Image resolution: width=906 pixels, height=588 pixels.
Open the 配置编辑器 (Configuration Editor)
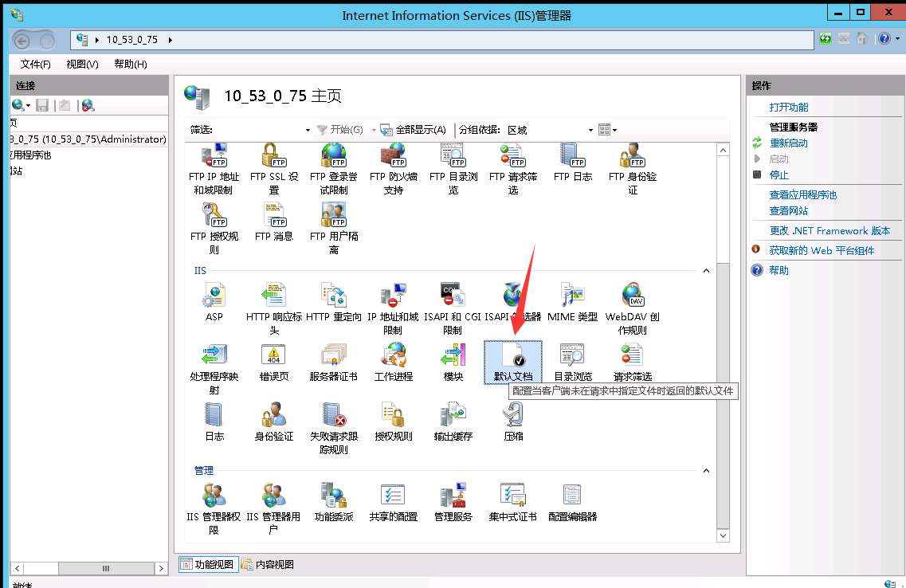coord(571,501)
